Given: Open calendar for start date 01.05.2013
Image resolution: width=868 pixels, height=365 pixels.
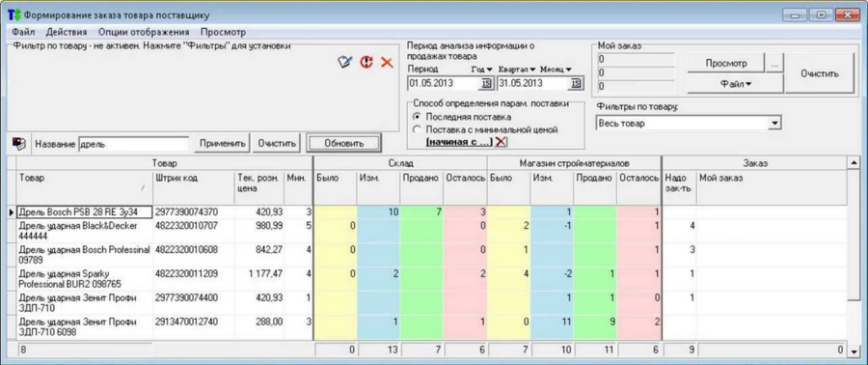Looking at the screenshot, I should [x=486, y=84].
